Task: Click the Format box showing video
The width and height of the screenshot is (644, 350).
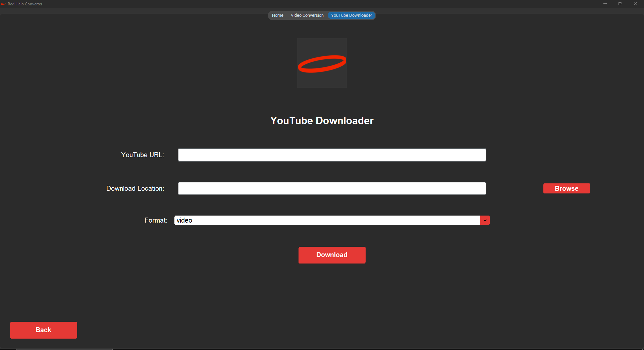Action: (327, 220)
